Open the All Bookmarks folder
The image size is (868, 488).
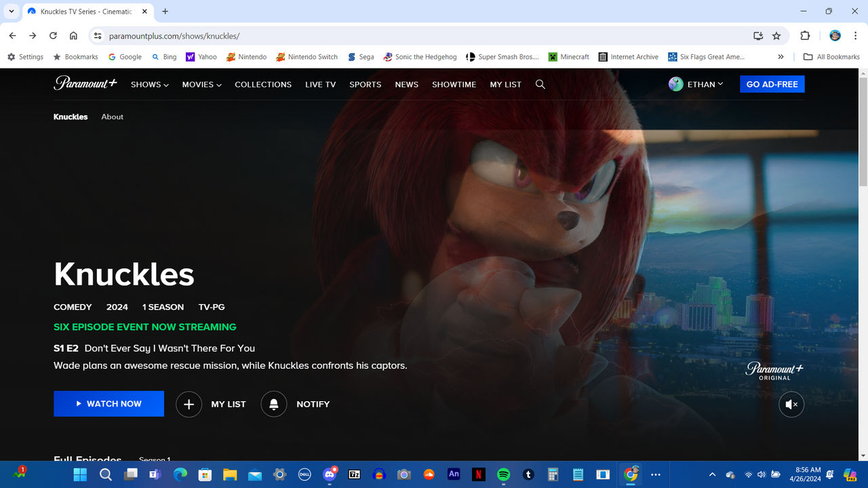(831, 57)
